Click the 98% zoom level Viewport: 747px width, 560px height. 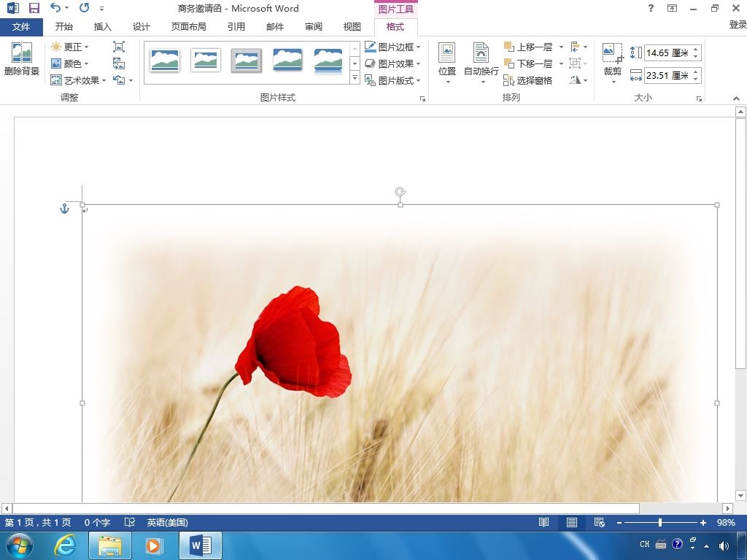(x=726, y=522)
